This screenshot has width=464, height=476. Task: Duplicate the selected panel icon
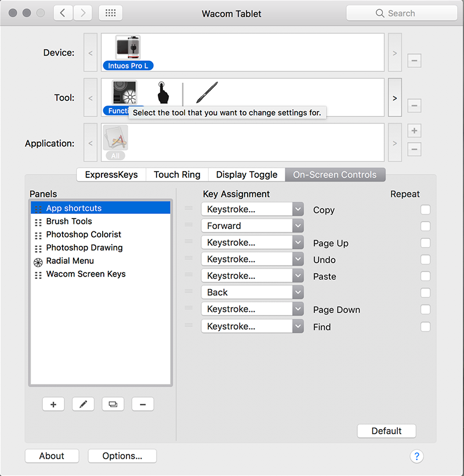(113, 404)
